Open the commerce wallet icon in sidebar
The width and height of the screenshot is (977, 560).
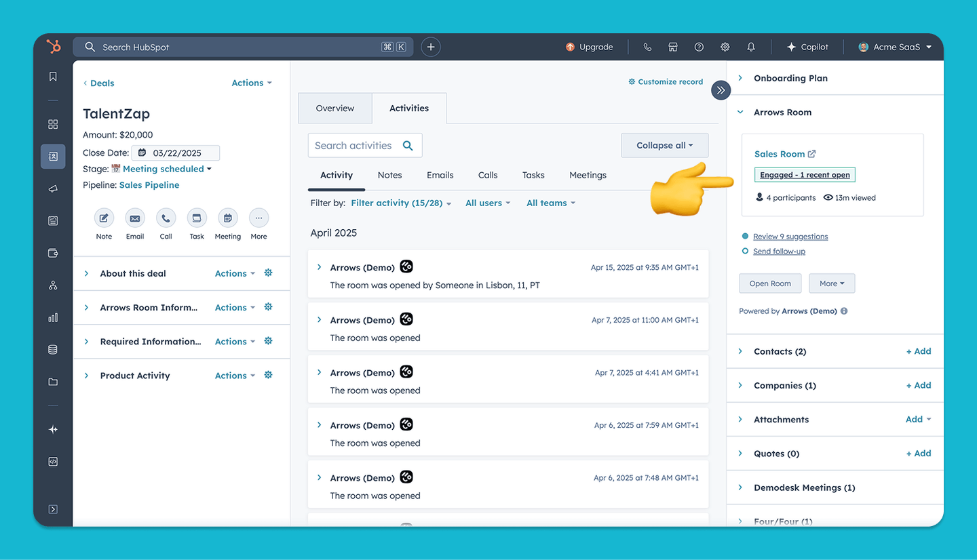pyautogui.click(x=53, y=253)
